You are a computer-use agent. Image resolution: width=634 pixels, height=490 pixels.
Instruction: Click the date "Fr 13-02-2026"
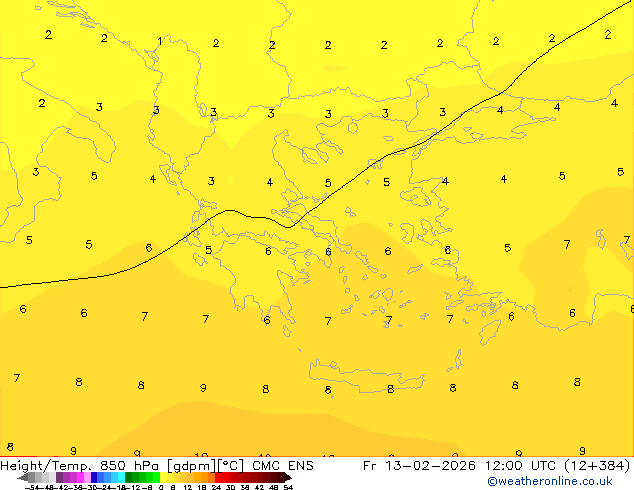click(x=419, y=466)
